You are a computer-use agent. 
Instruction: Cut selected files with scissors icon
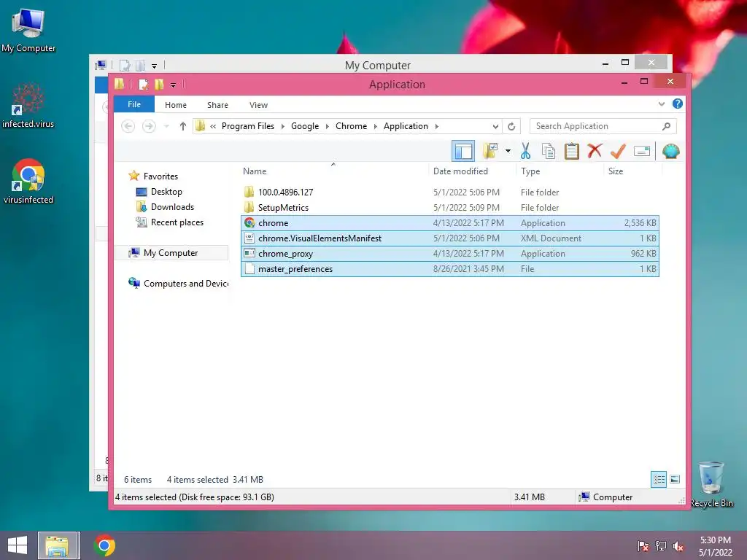click(x=525, y=152)
